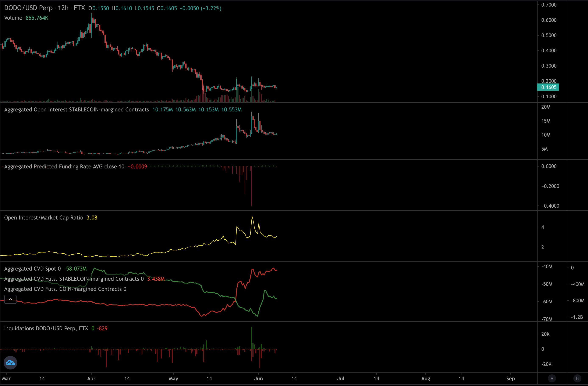
Task: Select Aggregated CVD Futs. COIN-margined Contracts legend
Action: pyautogui.click(x=65, y=289)
